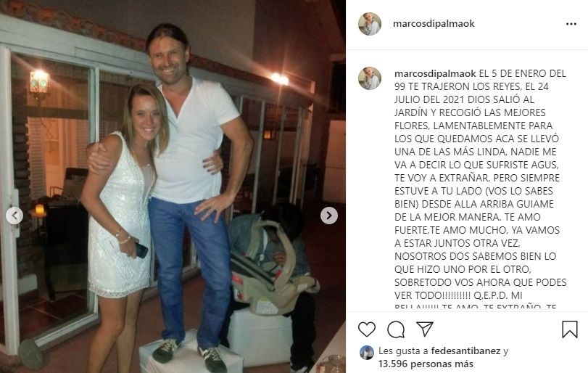Open profile avatar beside the caption
588x373 pixels.
pos(370,78)
